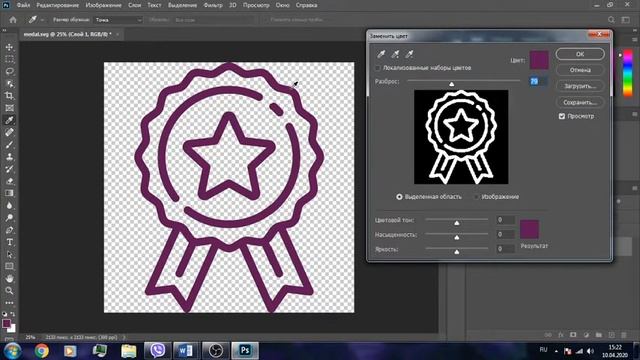Click the Cancel (Отмена) button
The height and width of the screenshot is (360, 640).
tap(580, 70)
